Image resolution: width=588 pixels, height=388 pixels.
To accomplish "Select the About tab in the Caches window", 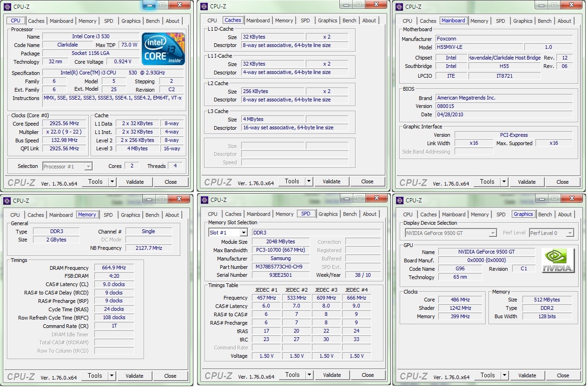I will point(369,20).
